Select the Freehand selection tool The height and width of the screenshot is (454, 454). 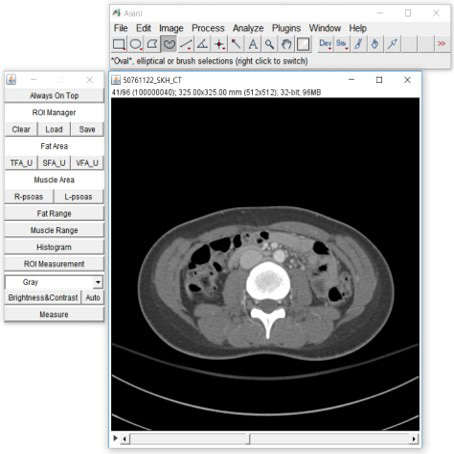[x=169, y=44]
